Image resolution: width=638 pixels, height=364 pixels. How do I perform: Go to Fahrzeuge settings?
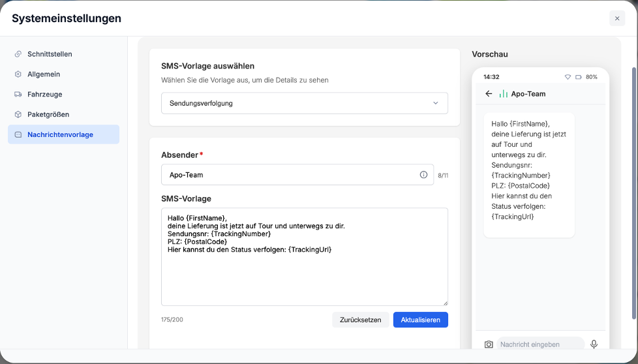pos(45,95)
